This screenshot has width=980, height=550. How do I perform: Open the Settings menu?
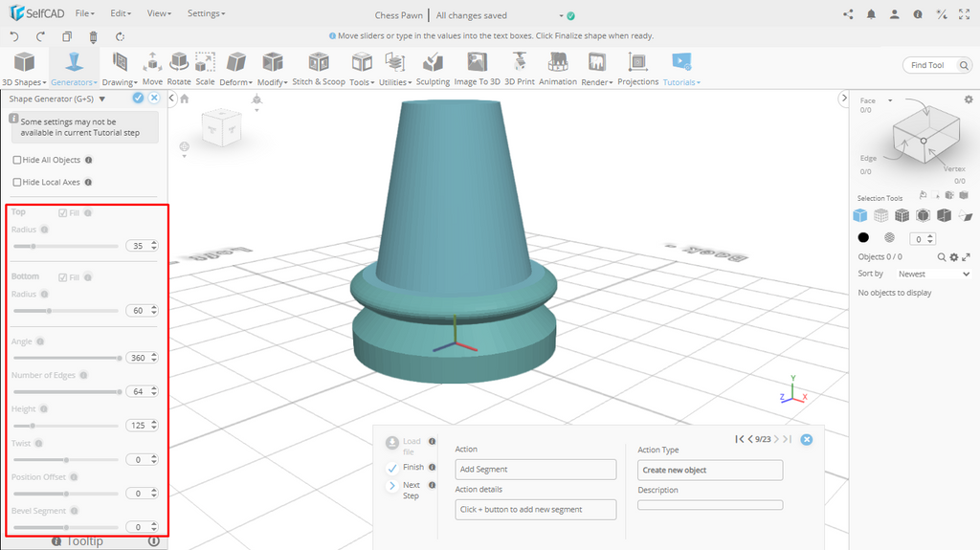(206, 14)
